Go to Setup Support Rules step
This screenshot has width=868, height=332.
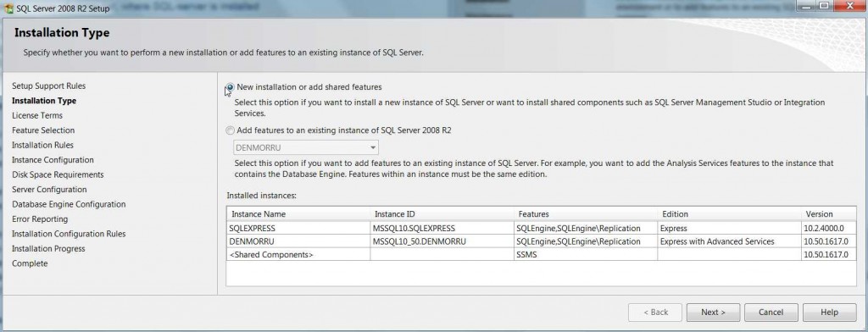(48, 86)
